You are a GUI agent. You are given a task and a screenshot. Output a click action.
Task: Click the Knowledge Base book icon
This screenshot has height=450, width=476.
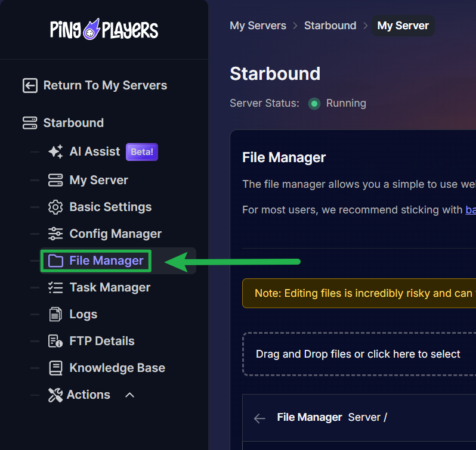tap(55, 368)
